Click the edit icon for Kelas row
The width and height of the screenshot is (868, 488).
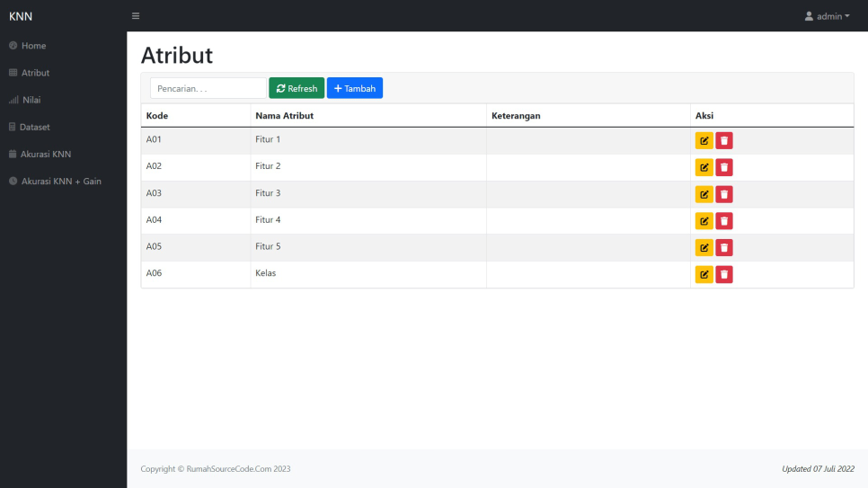[x=704, y=275]
